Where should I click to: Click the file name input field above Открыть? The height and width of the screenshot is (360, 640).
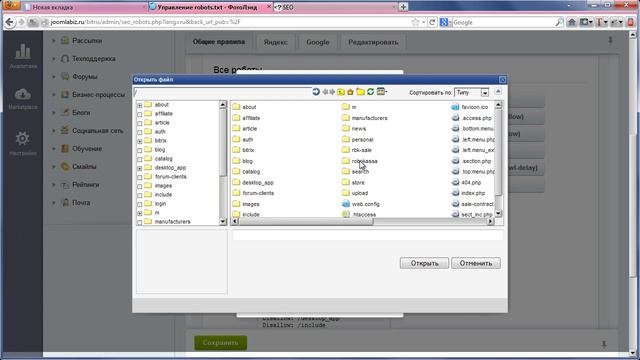click(368, 236)
